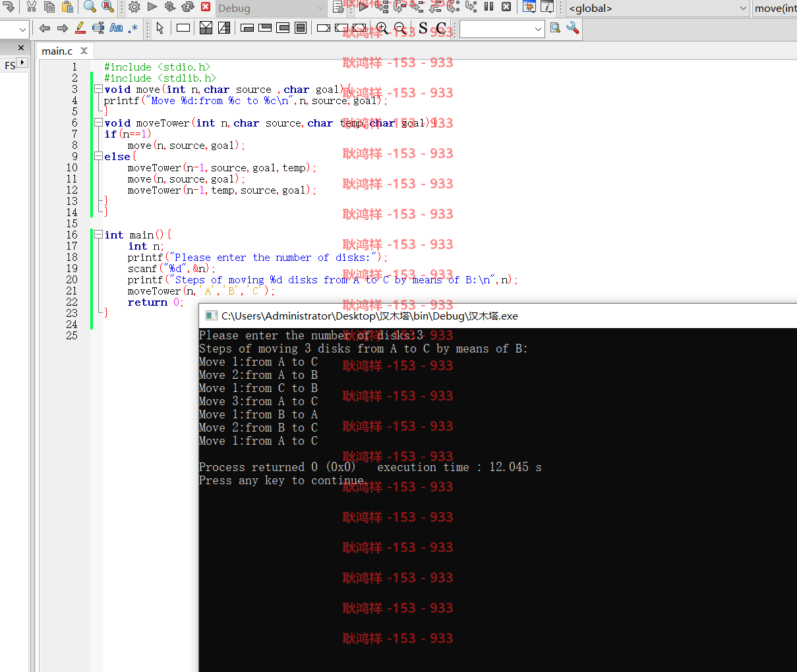Click the Paste clipboard icon
The width and height of the screenshot is (797, 672).
pos(67,7)
